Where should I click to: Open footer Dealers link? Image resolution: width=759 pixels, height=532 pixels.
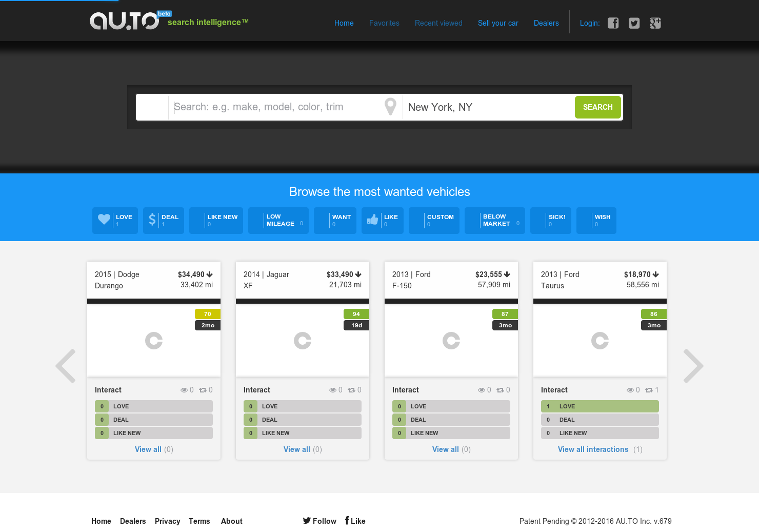[x=133, y=521]
